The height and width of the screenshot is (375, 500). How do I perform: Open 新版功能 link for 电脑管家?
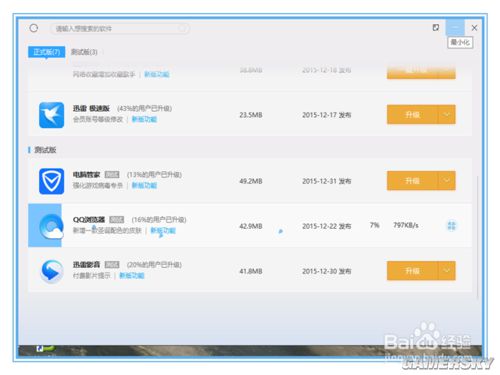point(144,185)
